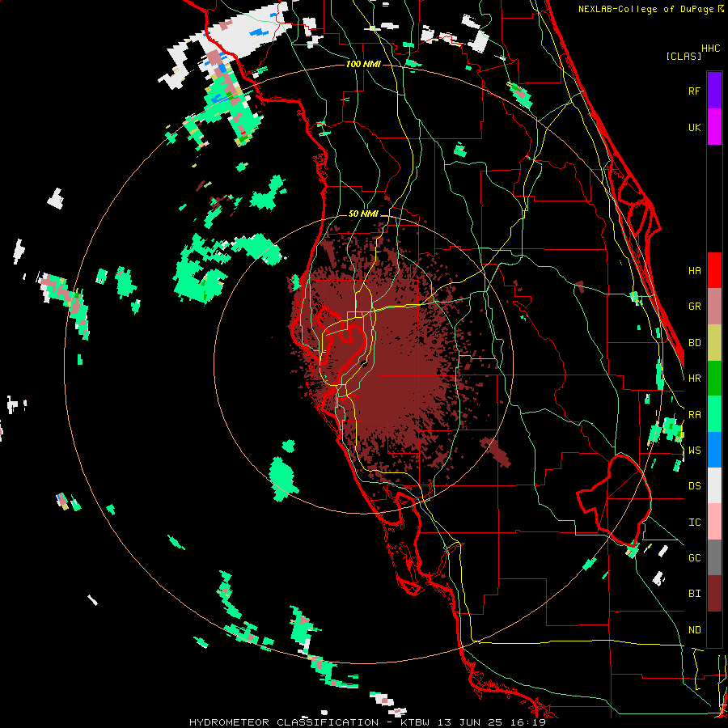Click the "HHC" product code text
This screenshot has height=728, width=728.
click(711, 49)
